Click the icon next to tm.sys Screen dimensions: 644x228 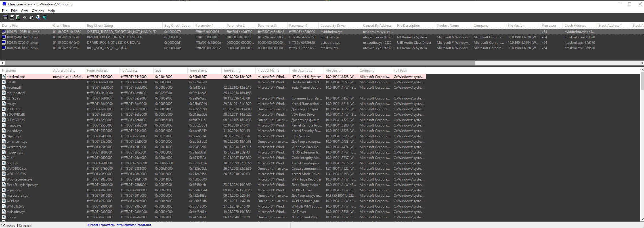4,103
